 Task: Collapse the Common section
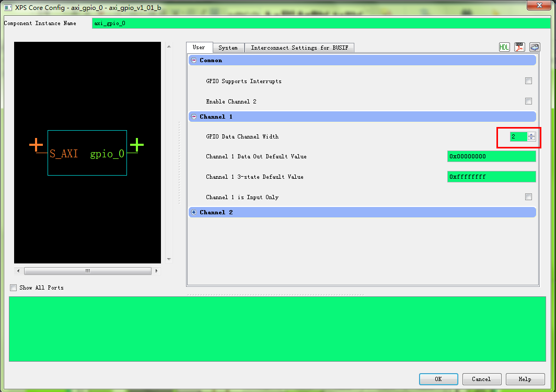coord(194,61)
